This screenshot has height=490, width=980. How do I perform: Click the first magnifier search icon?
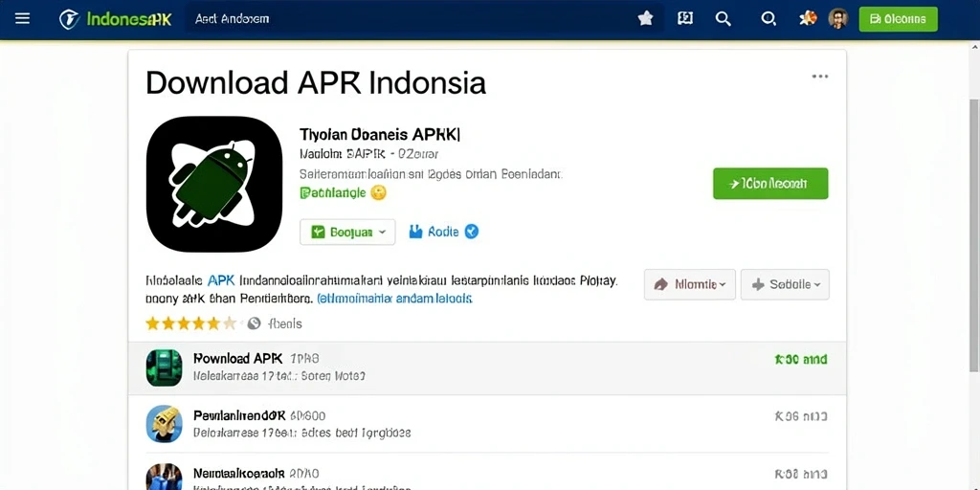point(724,19)
